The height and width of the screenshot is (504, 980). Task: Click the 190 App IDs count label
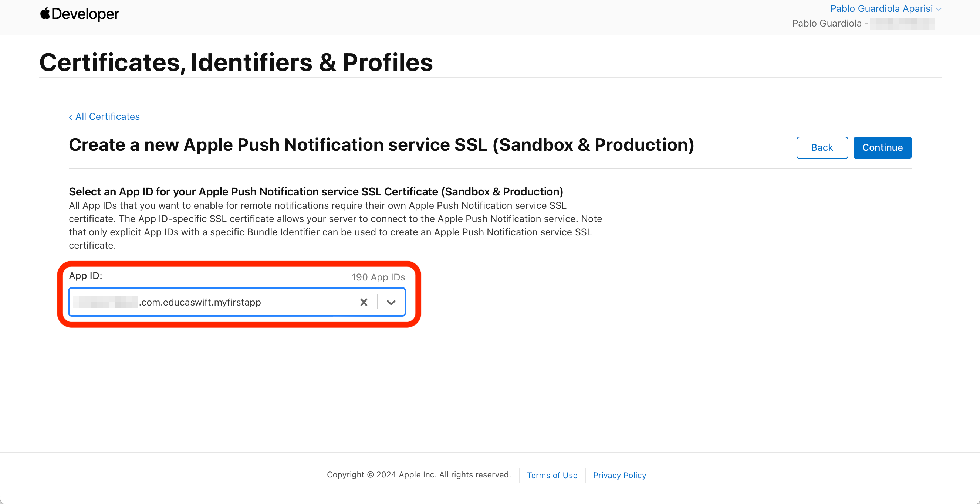pyautogui.click(x=378, y=277)
